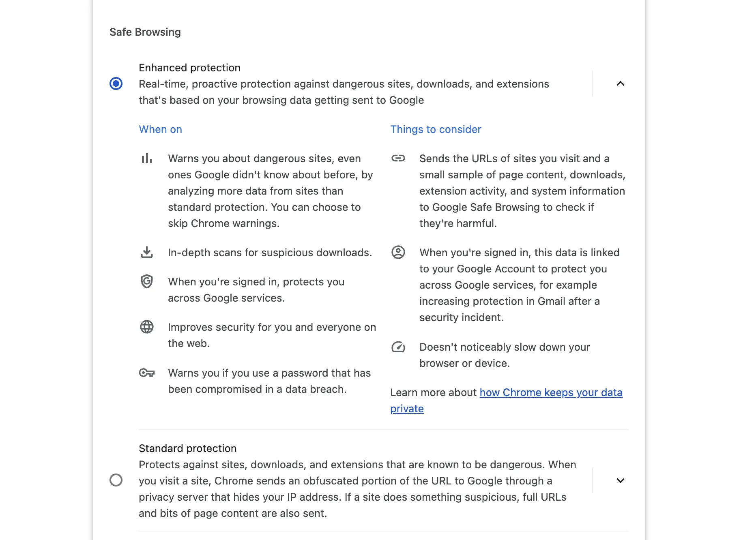Select the Enhanced protection radio button

pyautogui.click(x=116, y=84)
